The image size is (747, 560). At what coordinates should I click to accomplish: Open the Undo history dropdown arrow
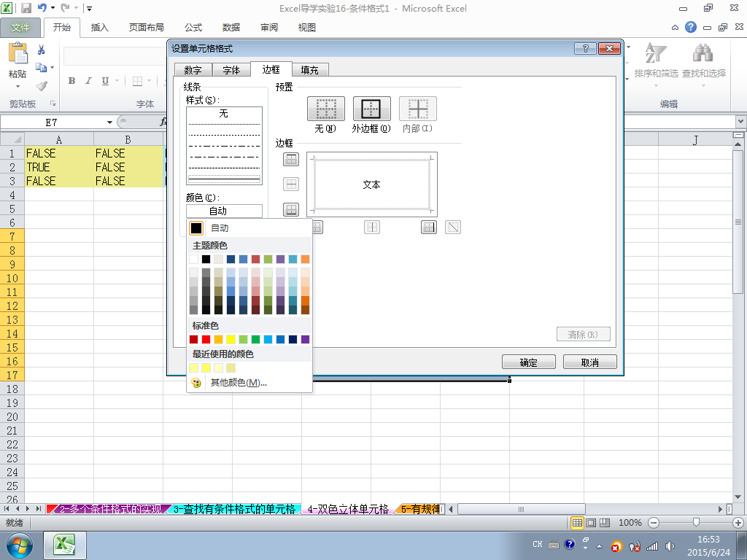click(x=53, y=8)
